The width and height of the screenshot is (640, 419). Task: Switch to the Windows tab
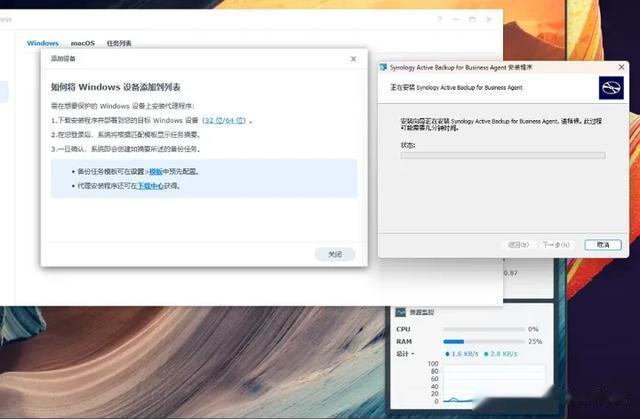pos(42,43)
